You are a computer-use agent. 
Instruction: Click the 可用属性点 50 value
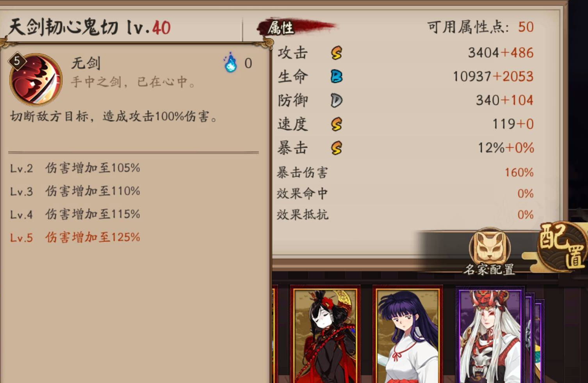tap(526, 27)
